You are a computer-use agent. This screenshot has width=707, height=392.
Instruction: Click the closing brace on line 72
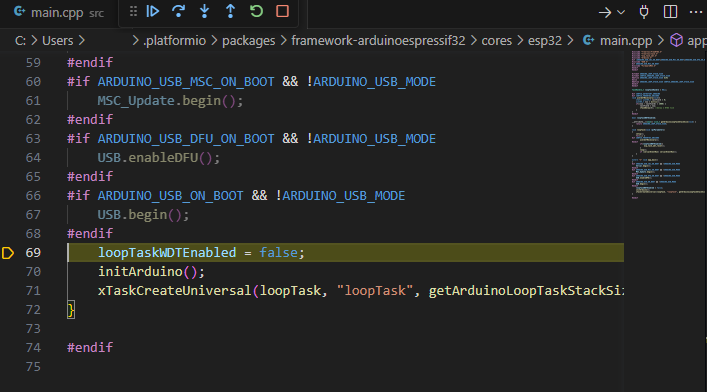tap(71, 310)
